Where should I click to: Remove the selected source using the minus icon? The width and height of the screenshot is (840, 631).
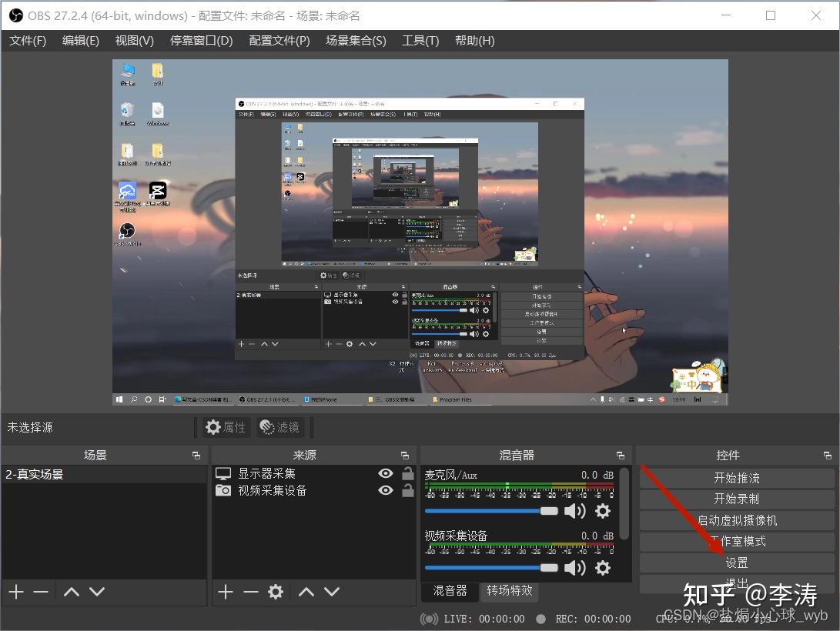(x=250, y=592)
